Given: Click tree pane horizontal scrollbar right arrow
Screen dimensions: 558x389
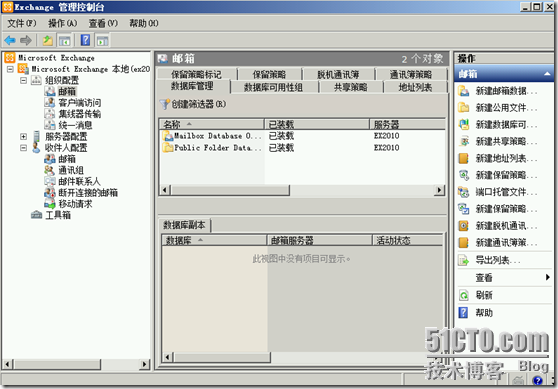Looking at the screenshot, I should [x=144, y=364].
